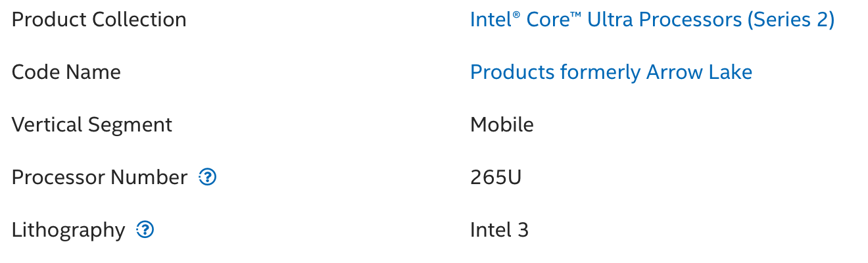Click the Intel 3 lithography value
The height and width of the screenshot is (263, 868).
coord(499,229)
